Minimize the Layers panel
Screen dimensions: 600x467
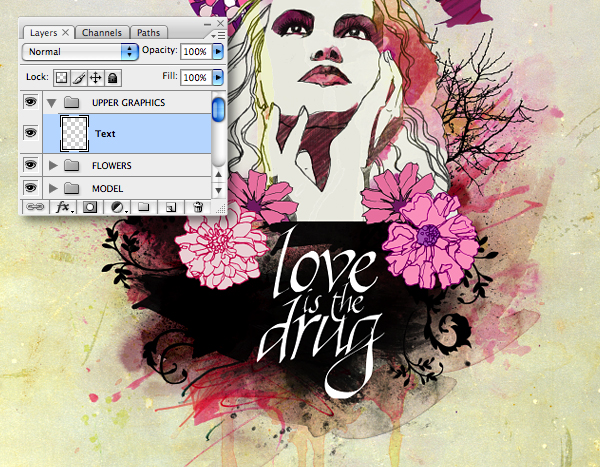tap(207, 24)
